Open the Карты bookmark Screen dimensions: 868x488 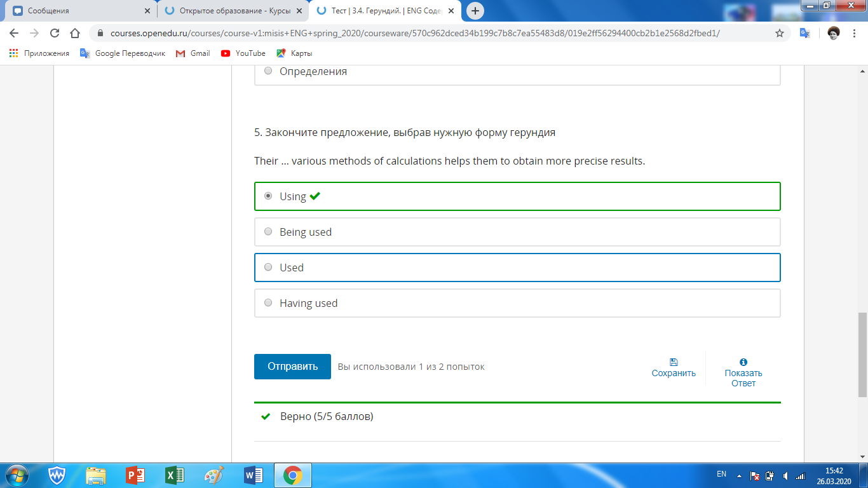tap(294, 53)
